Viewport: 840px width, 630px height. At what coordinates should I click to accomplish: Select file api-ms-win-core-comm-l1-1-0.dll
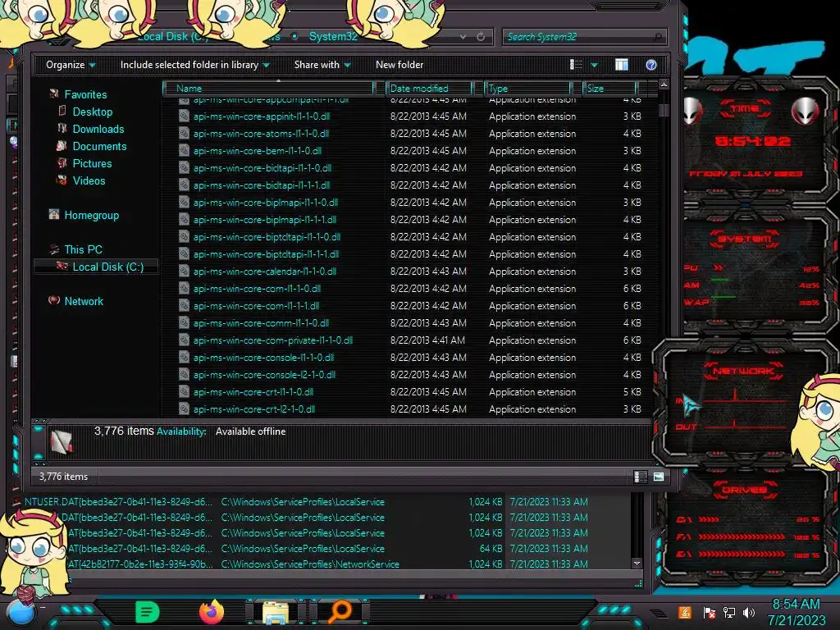pos(262,323)
